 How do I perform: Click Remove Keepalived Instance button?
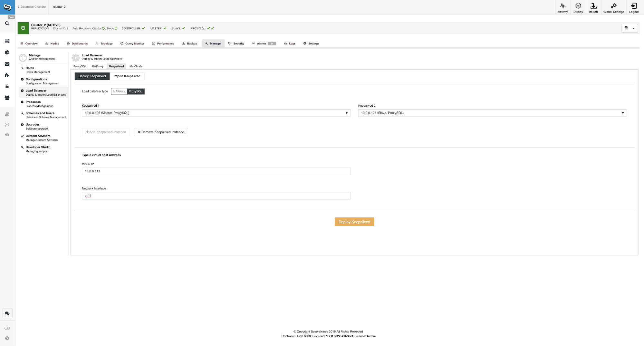(x=161, y=132)
